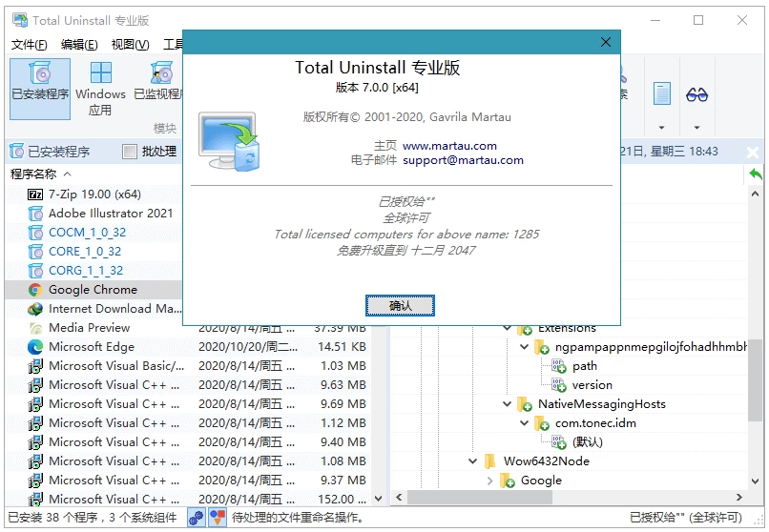Click the Wow6432Node folder icon
Screen dimensions: 769x532
pos(489,461)
